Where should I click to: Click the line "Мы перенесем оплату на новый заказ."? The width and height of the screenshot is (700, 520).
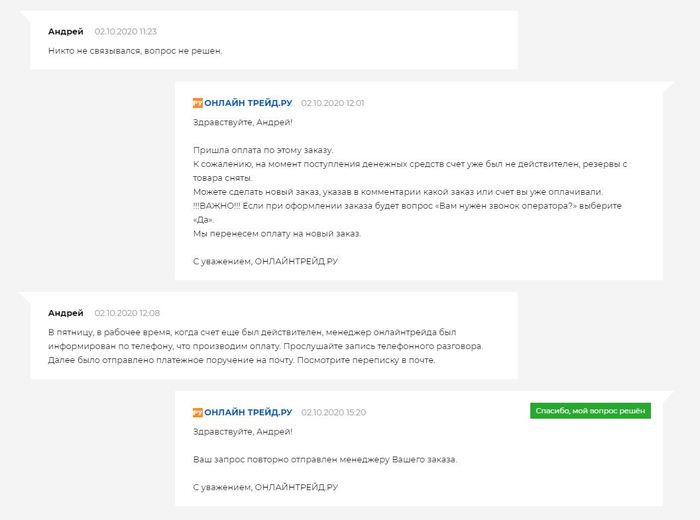click(276, 233)
